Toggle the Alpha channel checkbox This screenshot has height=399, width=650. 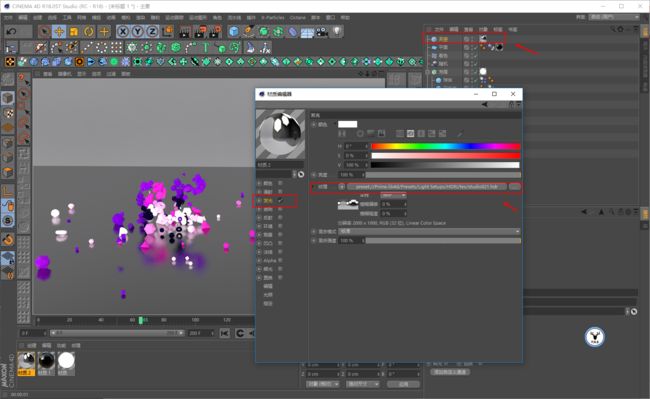[x=280, y=261]
